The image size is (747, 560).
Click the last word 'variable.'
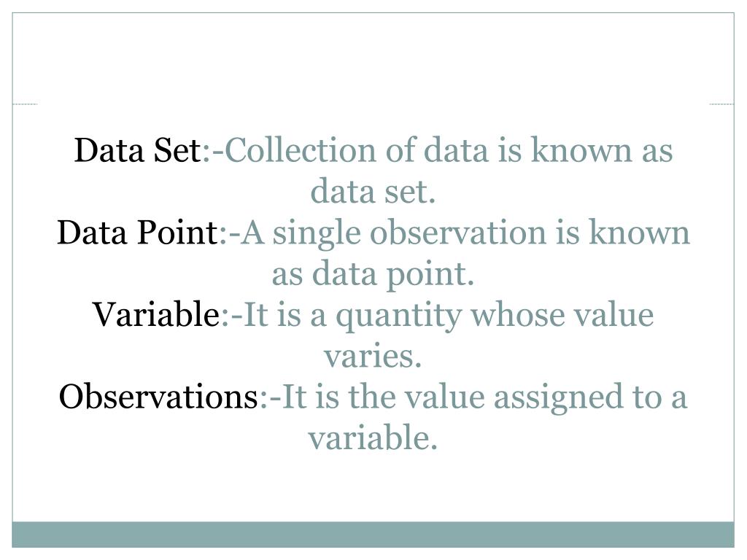click(373, 438)
